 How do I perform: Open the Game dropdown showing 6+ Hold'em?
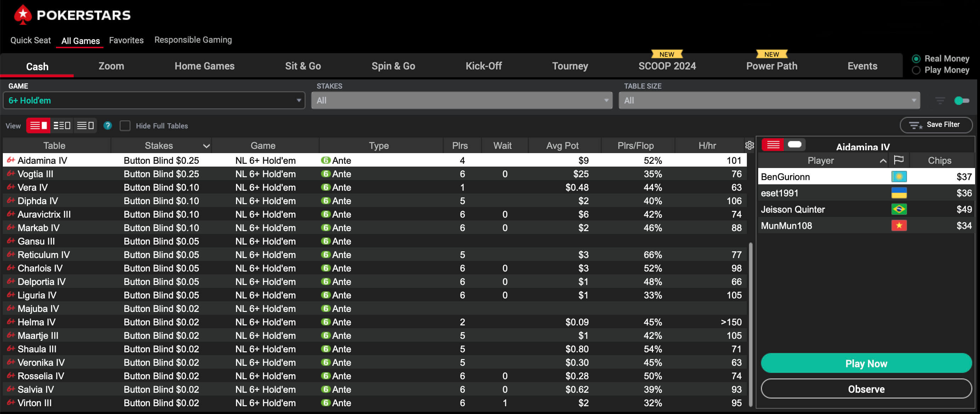[154, 100]
